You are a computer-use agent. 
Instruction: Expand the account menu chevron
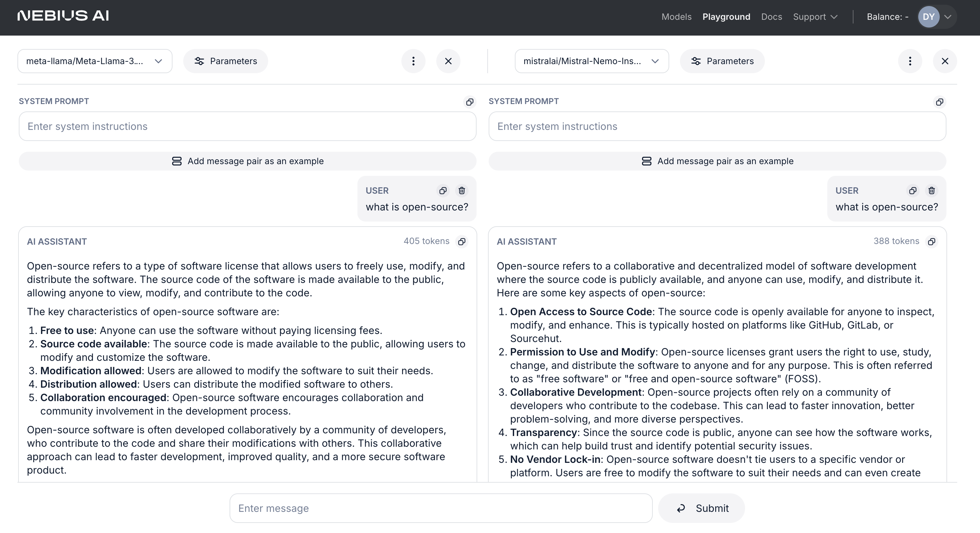[948, 17]
